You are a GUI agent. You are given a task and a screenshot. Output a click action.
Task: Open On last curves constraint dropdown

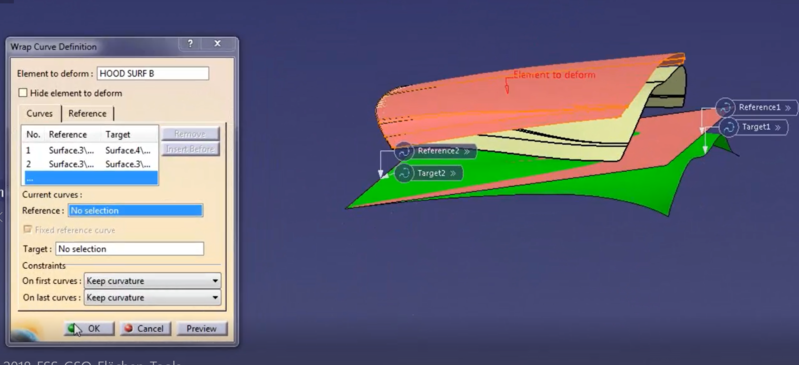tap(152, 297)
